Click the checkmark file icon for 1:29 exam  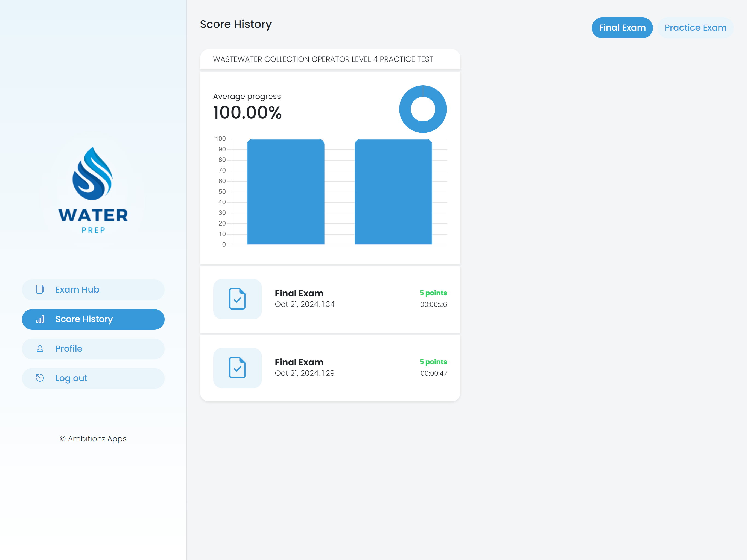(x=237, y=368)
